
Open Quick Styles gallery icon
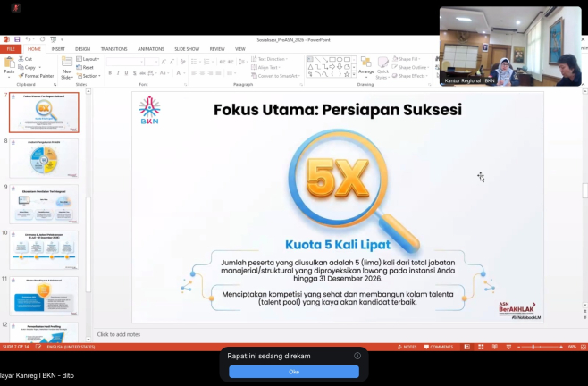[x=382, y=68]
